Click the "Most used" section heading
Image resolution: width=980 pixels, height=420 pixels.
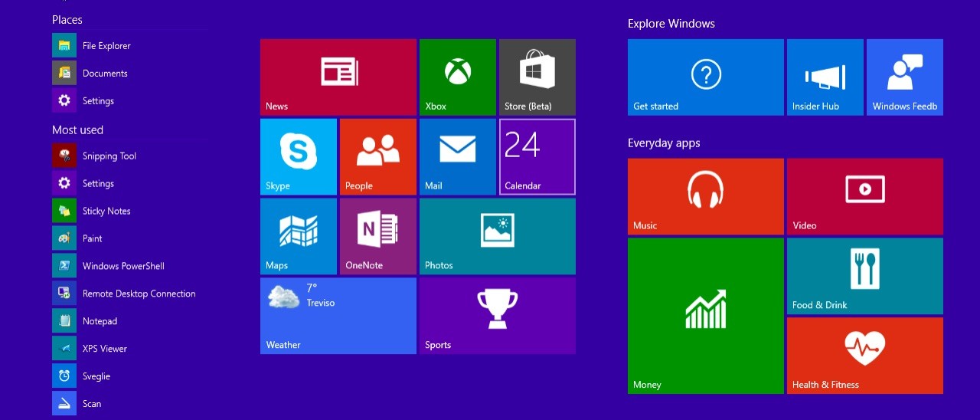coord(77,130)
